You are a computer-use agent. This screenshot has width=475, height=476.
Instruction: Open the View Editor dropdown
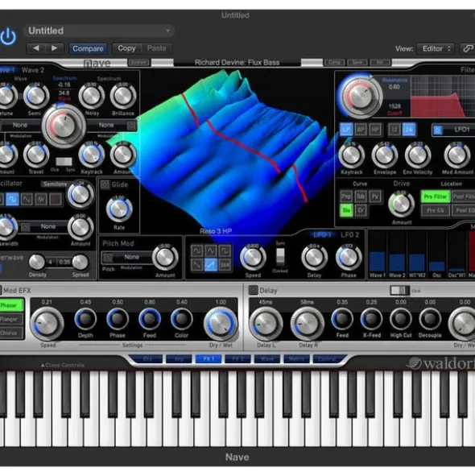[x=436, y=48]
